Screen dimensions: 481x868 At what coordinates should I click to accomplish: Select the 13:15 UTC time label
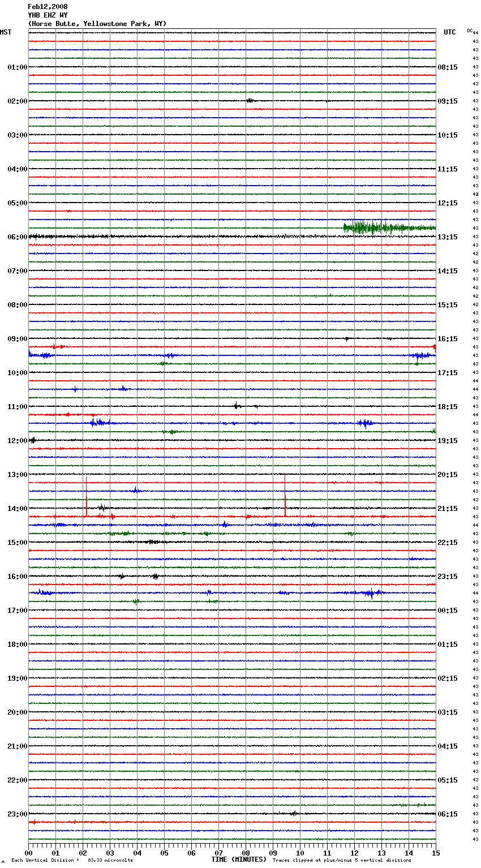448,237
